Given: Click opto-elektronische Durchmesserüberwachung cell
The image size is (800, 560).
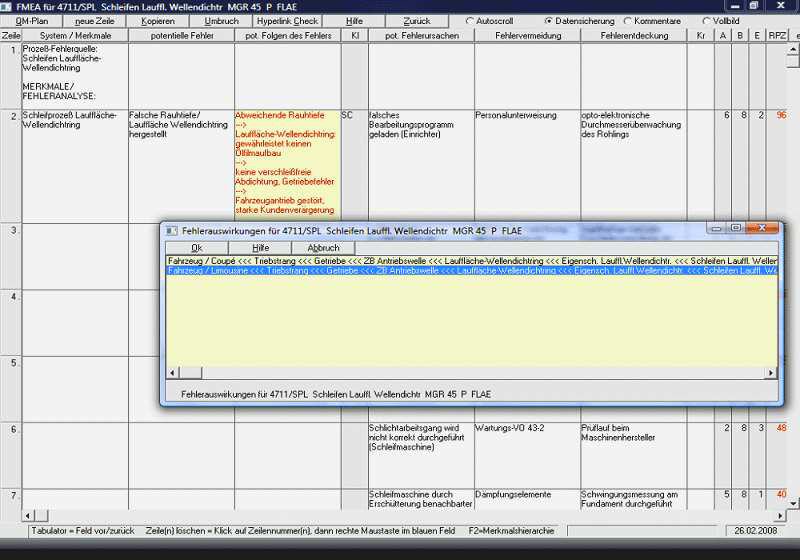Looking at the screenshot, I should click(634, 166).
